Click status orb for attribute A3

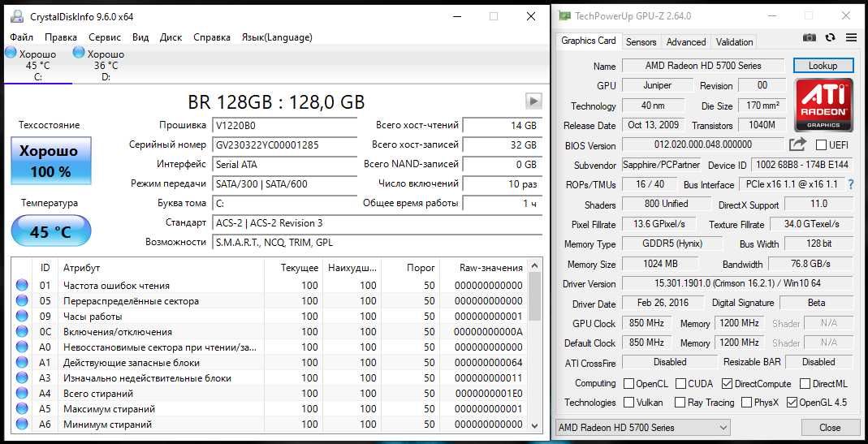22,378
